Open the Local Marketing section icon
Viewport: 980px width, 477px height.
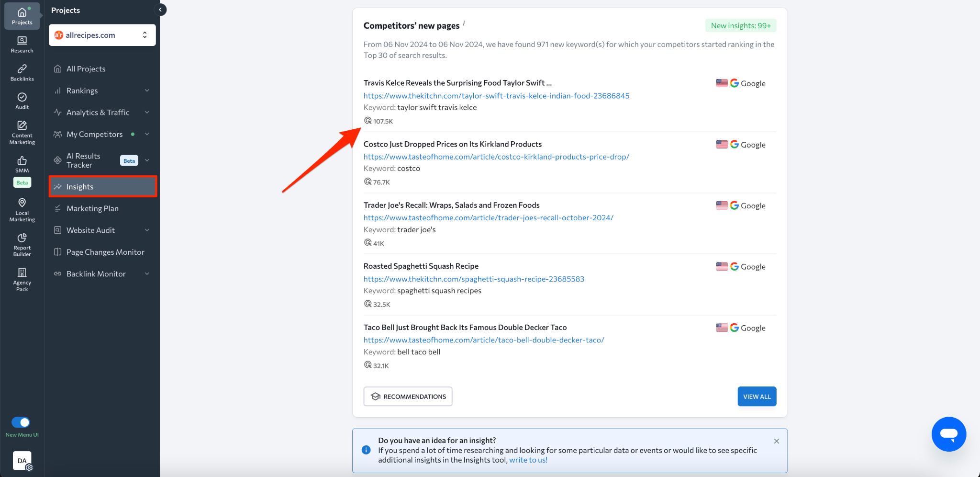(x=22, y=210)
